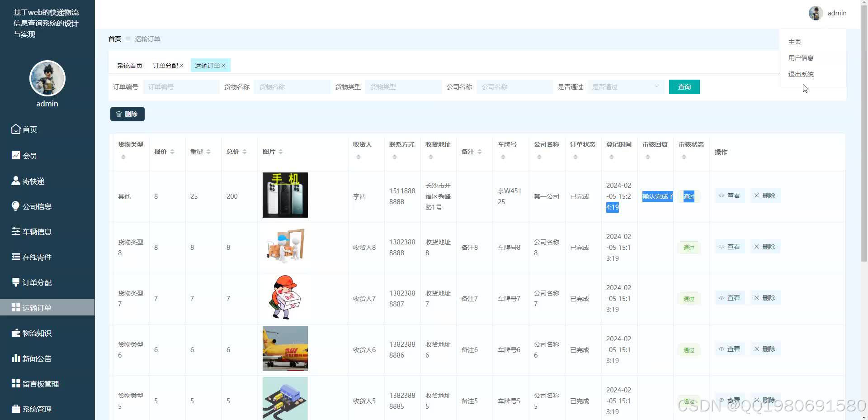868x420 pixels.
Task: Open the 新闻公告 sidebar bar-chart icon
Action: (x=16, y=358)
